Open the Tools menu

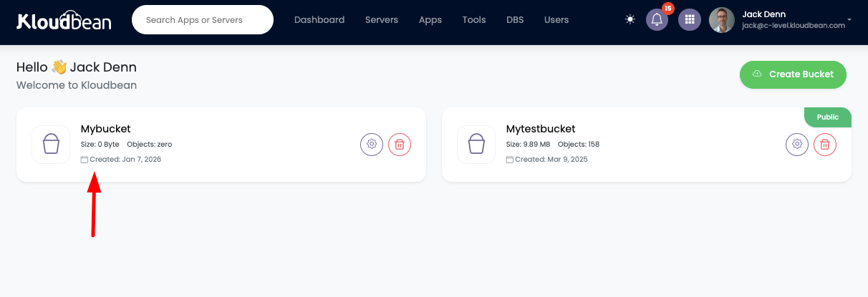474,20
